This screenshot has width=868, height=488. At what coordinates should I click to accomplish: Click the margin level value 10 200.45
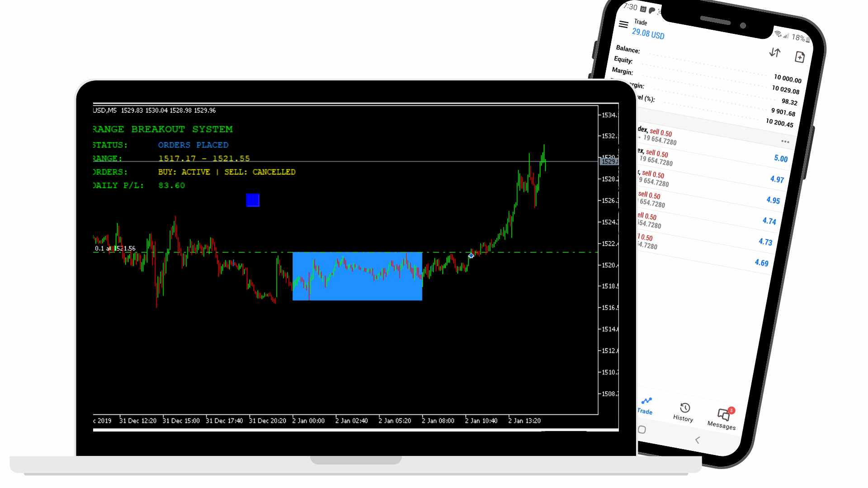[779, 122]
